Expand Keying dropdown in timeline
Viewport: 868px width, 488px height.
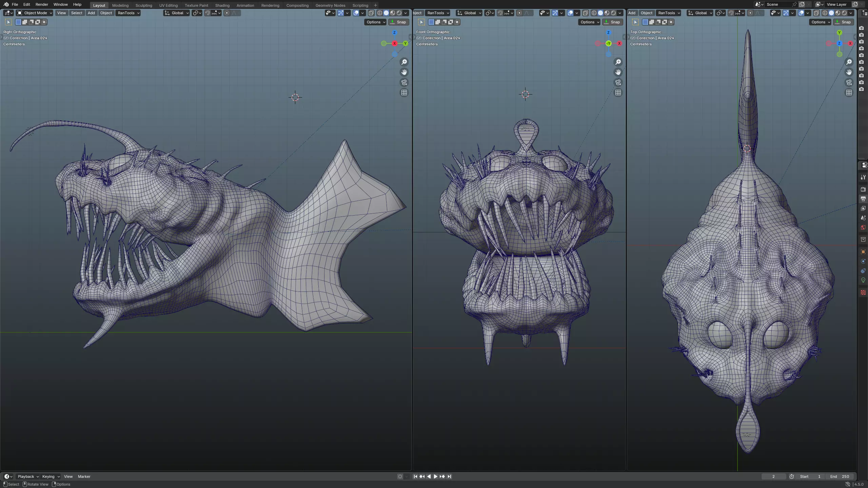pos(51,476)
